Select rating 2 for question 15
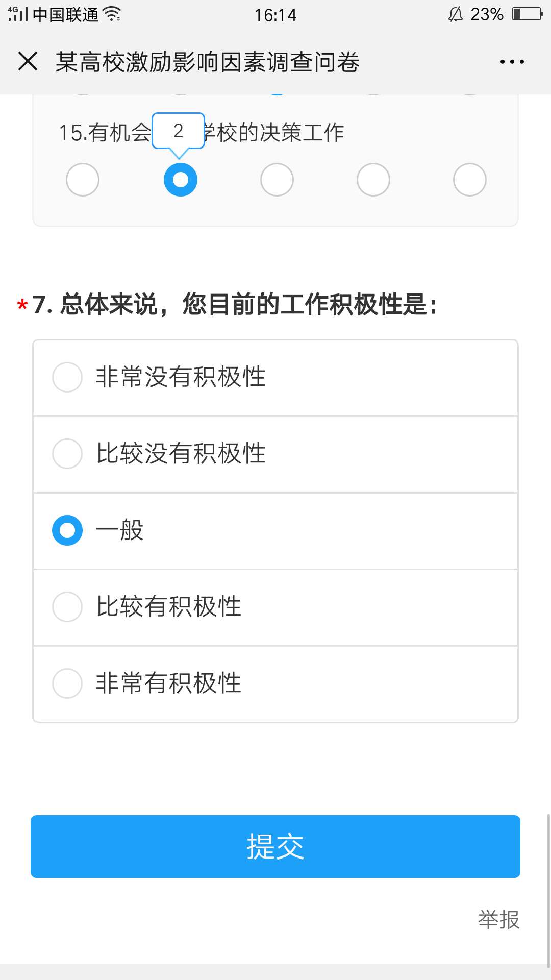Image resolution: width=551 pixels, height=980 pixels. (x=180, y=180)
